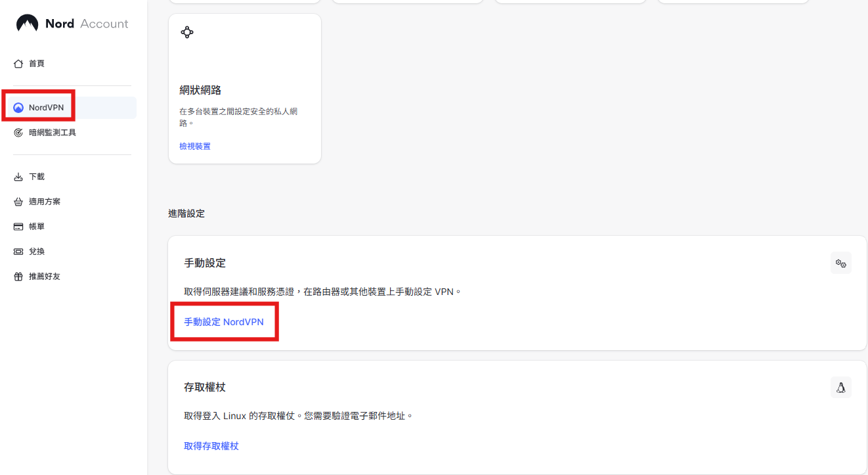Click the Nord Account title text
The width and height of the screenshot is (868, 475).
(x=87, y=24)
